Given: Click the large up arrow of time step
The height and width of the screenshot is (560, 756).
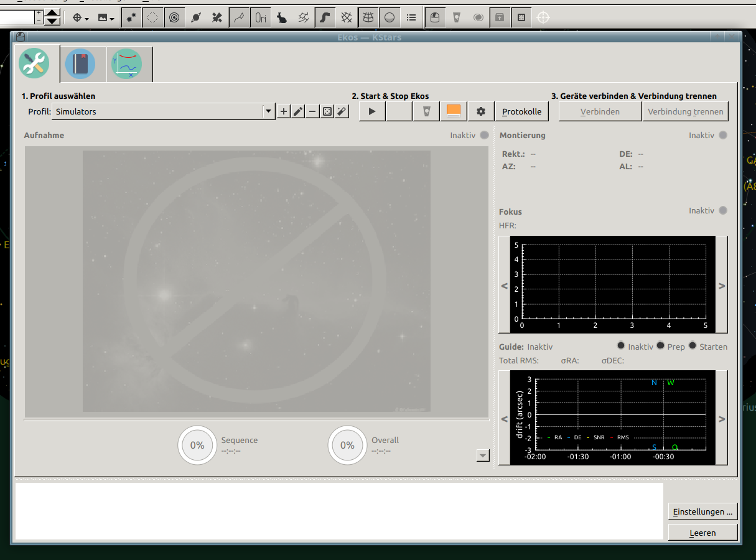Looking at the screenshot, I should tap(52, 12).
